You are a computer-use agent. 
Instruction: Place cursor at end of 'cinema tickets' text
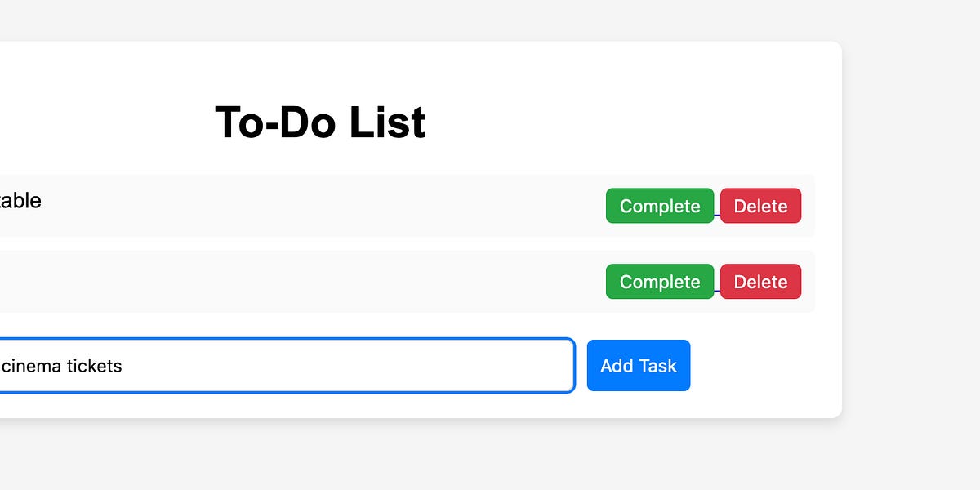coord(122,365)
